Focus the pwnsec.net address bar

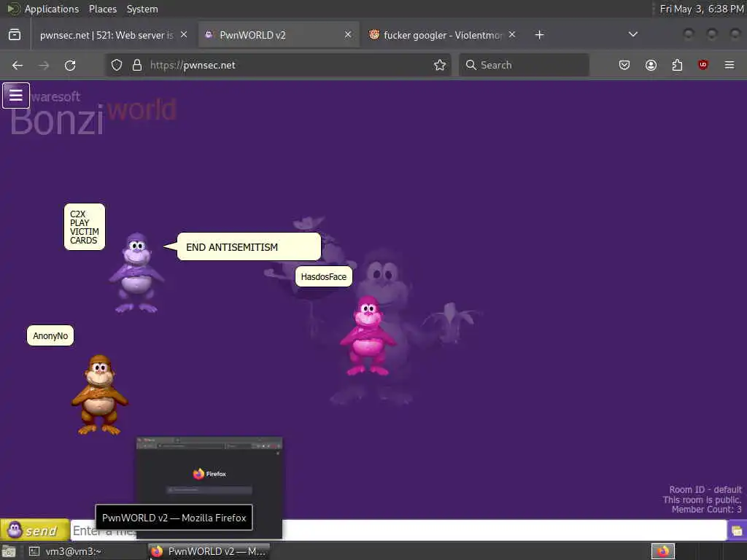(278, 65)
